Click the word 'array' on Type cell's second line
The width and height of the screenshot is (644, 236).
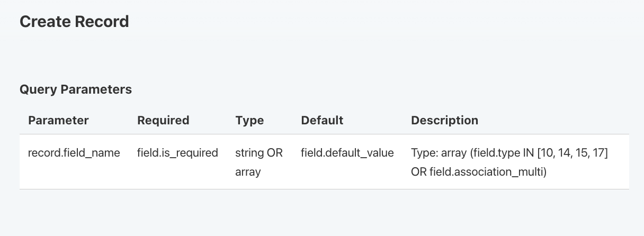coord(248,172)
